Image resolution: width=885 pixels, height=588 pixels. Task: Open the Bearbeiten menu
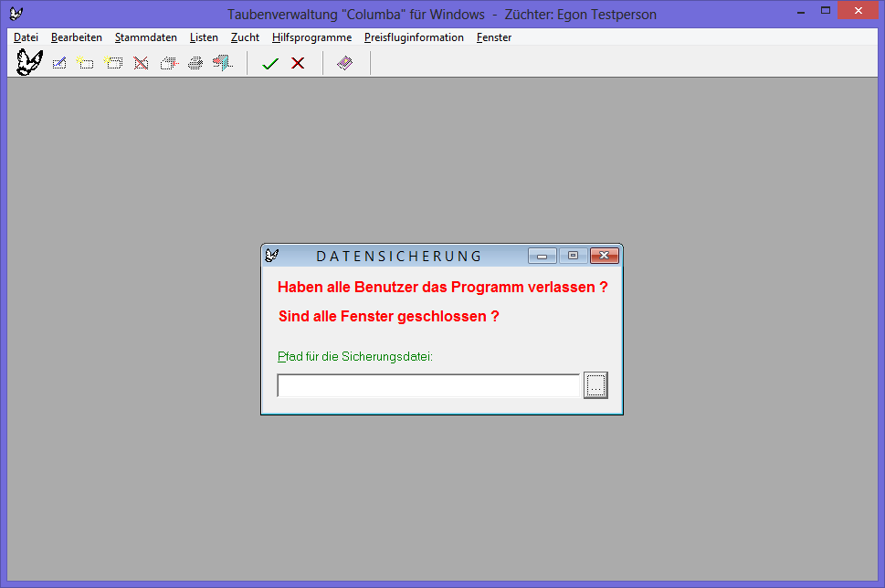coord(77,37)
